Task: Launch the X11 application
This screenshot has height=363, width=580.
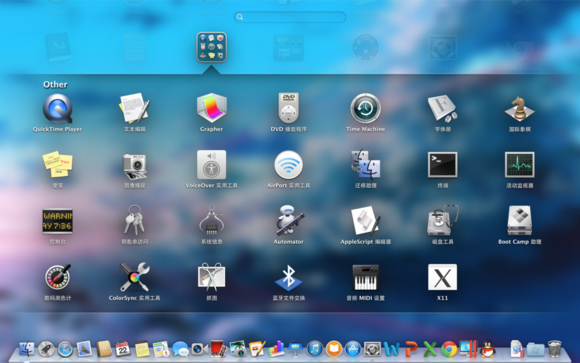Action: pos(442,277)
